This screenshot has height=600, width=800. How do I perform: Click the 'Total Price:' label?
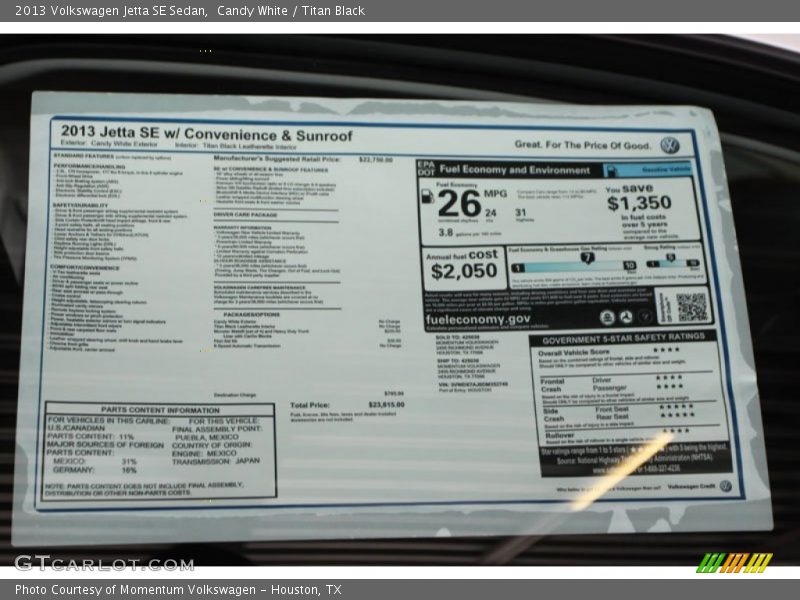pos(310,405)
